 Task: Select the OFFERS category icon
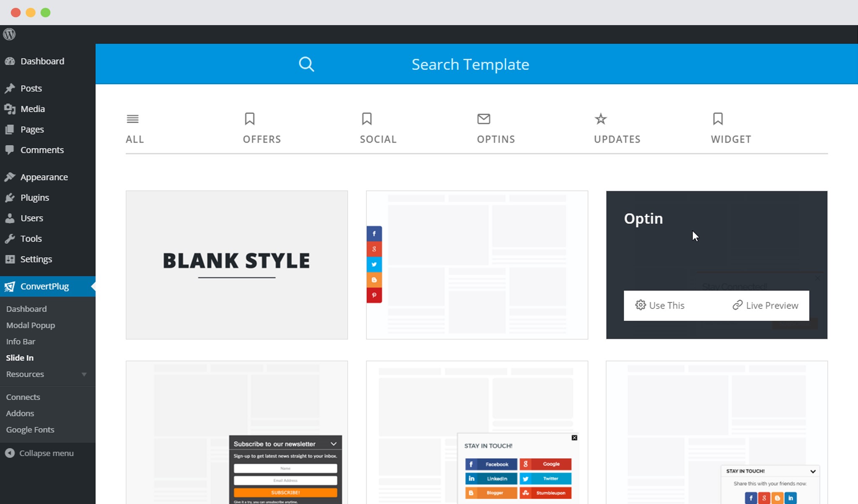(x=249, y=118)
